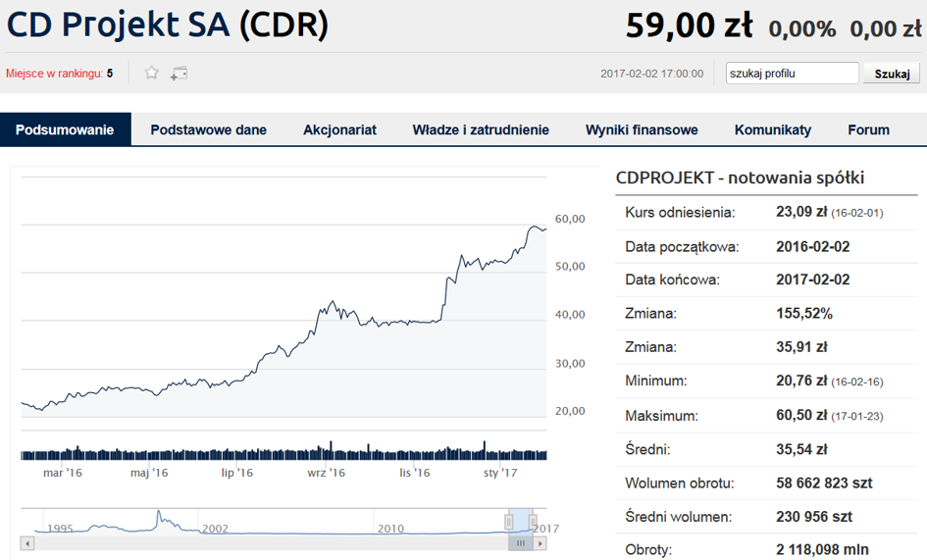This screenshot has height=560, width=927.
Task: Click the 1995 peak area in the navigator chart
Action: (159, 516)
